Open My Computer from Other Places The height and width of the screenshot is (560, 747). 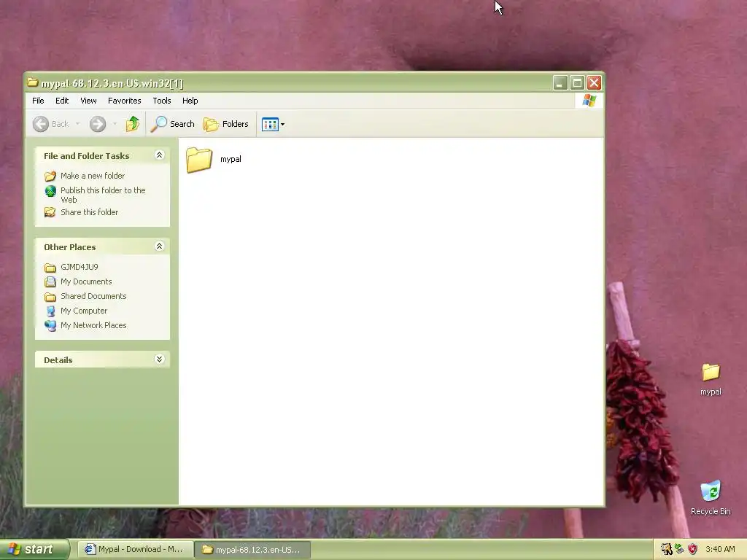[84, 311]
